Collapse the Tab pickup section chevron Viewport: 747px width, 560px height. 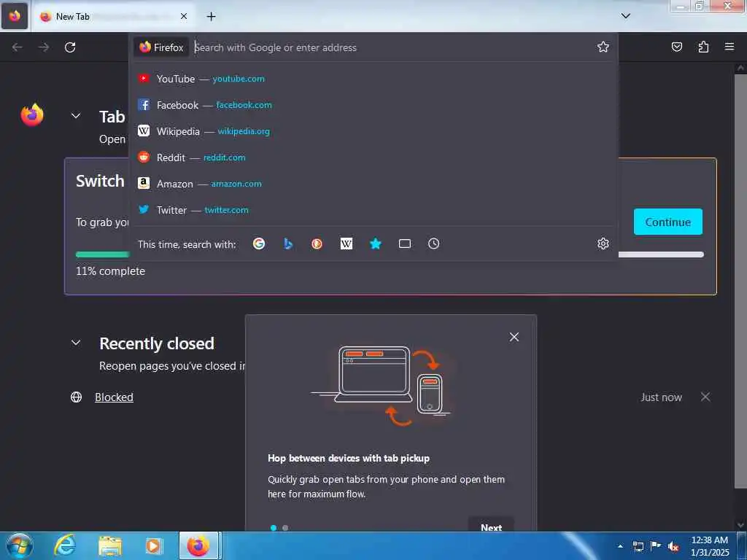[x=76, y=116]
